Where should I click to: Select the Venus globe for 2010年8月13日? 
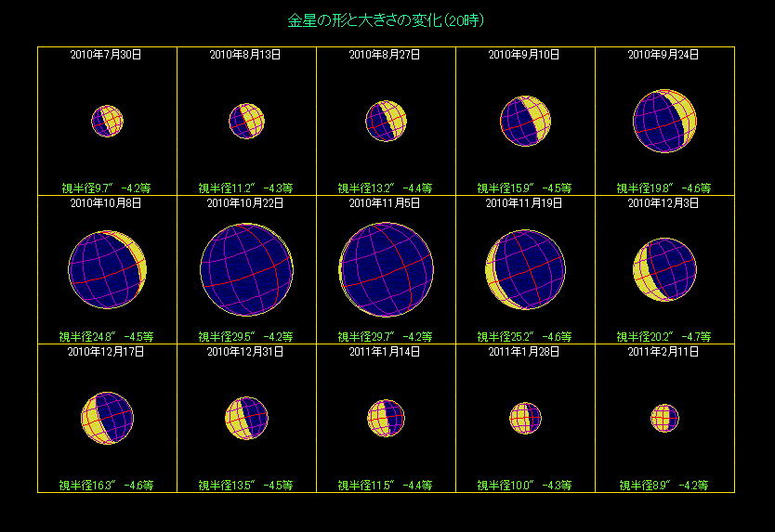[246, 121]
